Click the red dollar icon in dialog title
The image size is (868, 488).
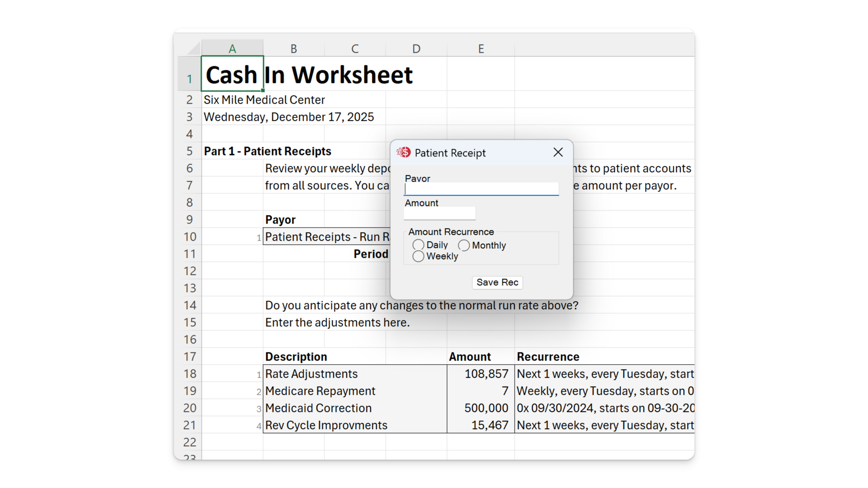[x=403, y=152]
